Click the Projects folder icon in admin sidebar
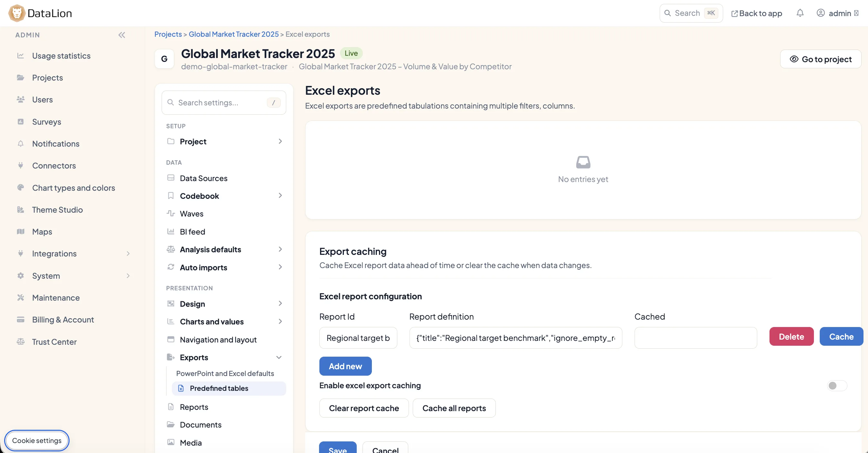 coord(21,78)
